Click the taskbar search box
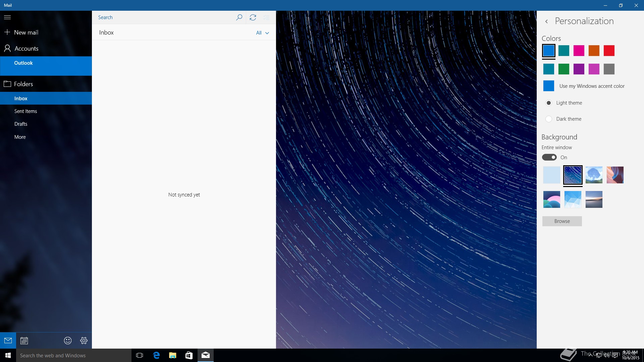The image size is (644, 362). click(74, 355)
